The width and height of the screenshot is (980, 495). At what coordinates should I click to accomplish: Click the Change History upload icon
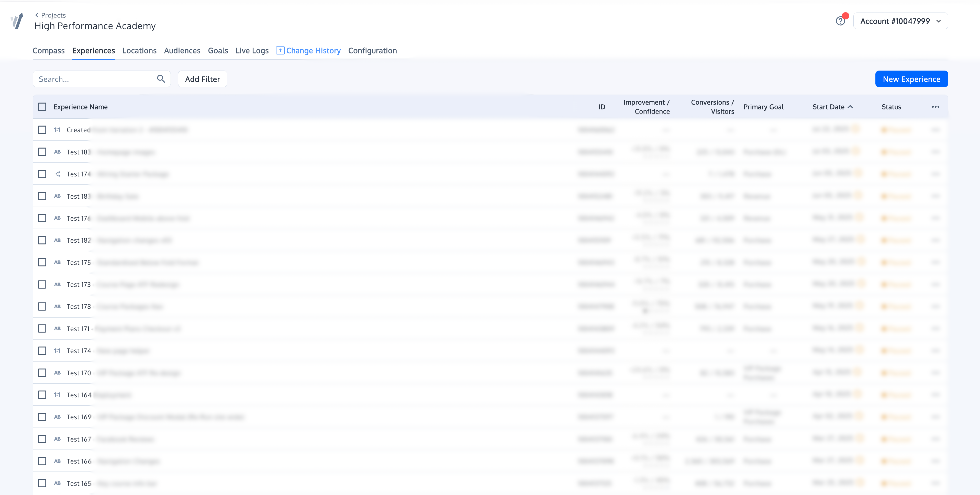point(280,51)
